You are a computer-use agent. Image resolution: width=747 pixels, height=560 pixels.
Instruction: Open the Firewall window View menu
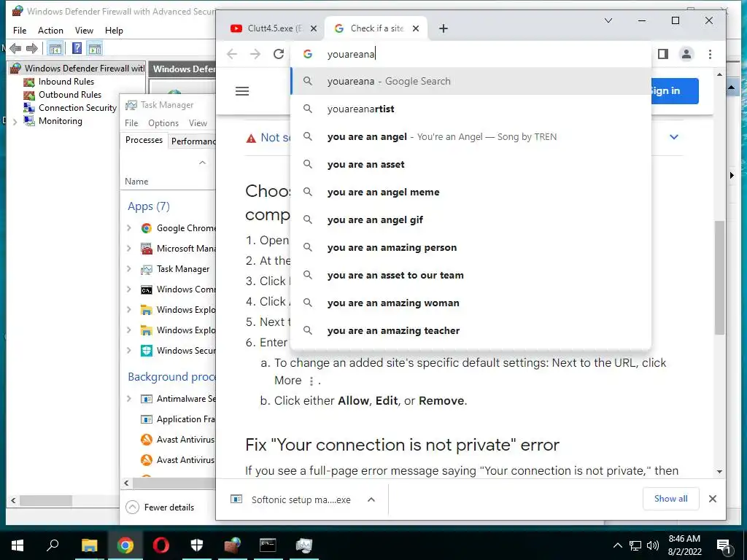click(84, 31)
